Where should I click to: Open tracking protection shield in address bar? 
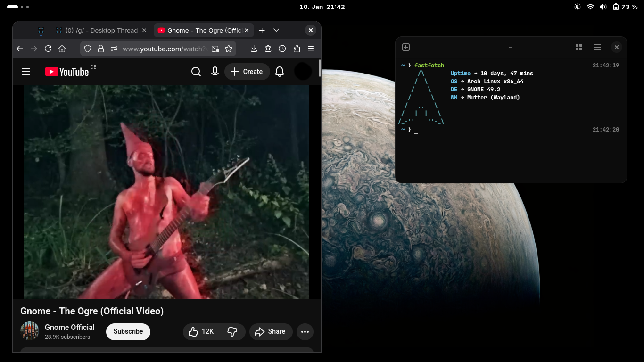(x=88, y=49)
